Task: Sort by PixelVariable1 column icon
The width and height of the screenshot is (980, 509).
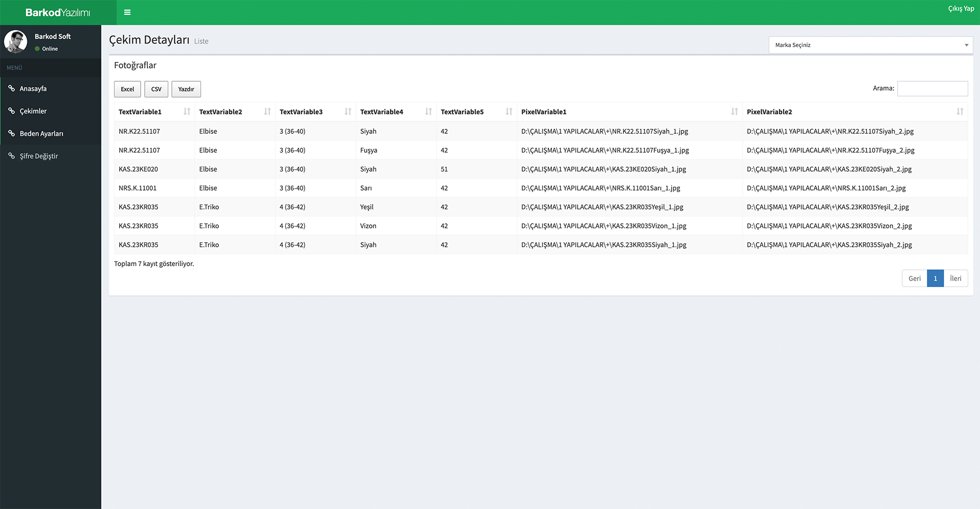Action: tap(734, 111)
